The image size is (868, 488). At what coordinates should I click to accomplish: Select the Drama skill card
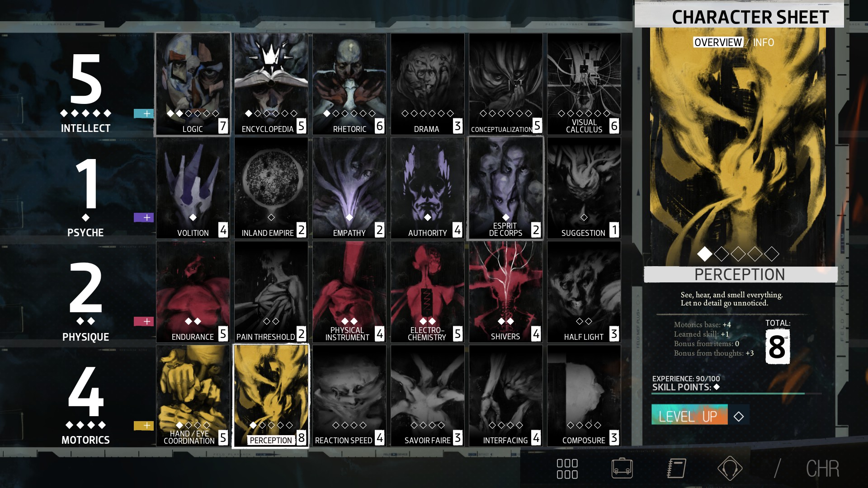coord(428,84)
